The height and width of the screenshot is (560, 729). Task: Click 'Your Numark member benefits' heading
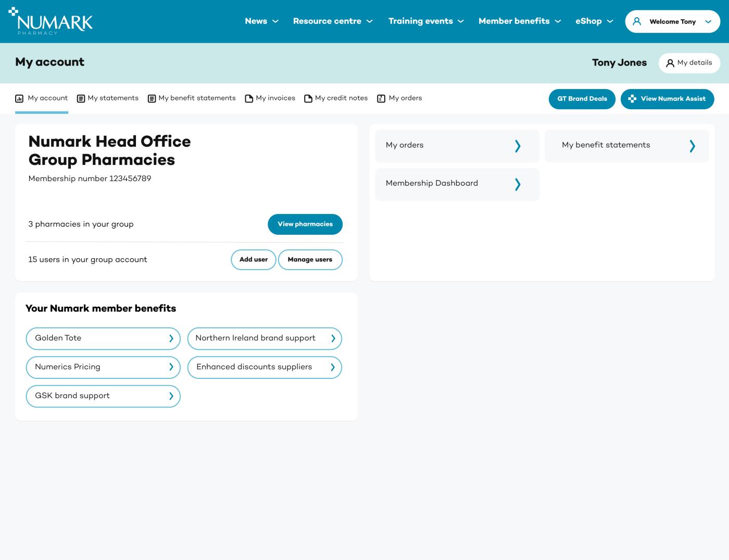point(101,309)
